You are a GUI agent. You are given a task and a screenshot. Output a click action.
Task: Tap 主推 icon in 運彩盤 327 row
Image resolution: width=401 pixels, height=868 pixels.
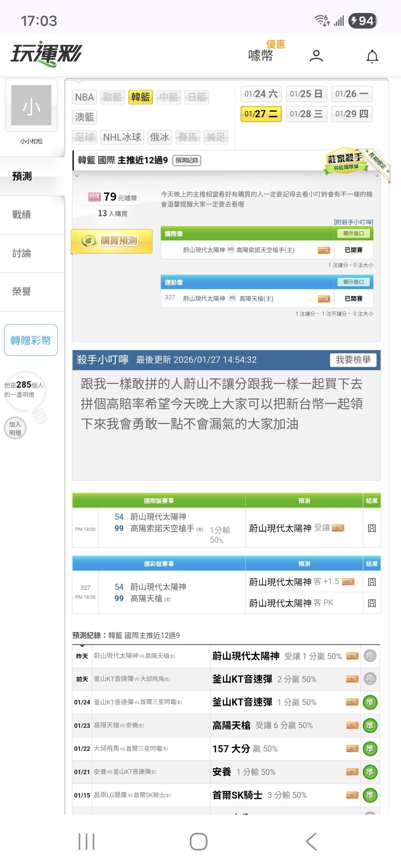(x=324, y=299)
